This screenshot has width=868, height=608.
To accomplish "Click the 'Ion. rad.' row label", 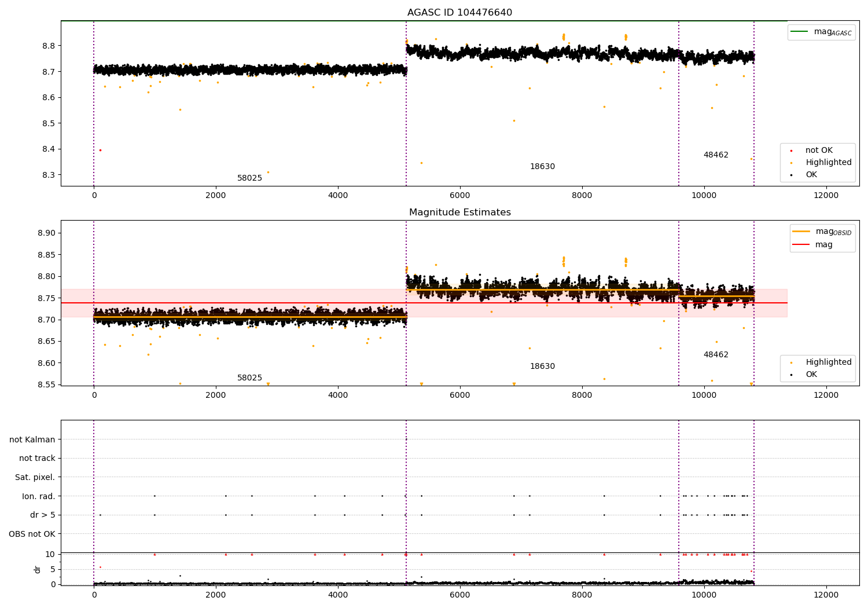I will click(x=39, y=496).
